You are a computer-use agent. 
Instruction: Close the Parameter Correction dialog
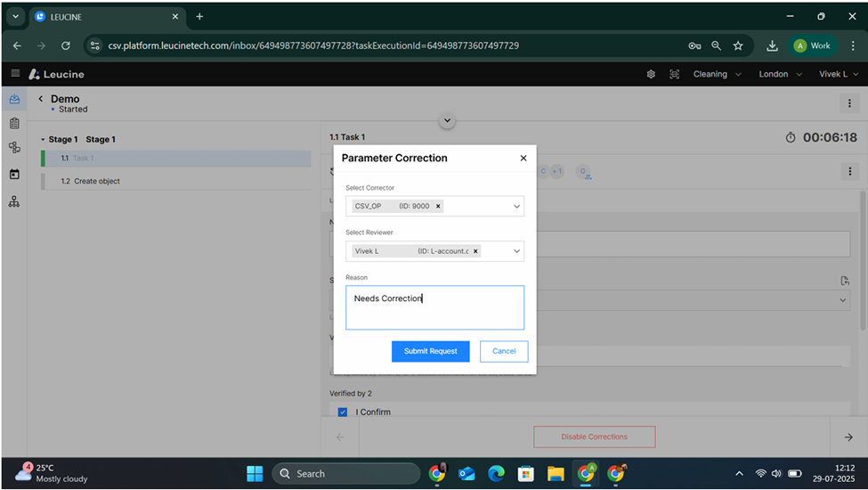(x=523, y=159)
